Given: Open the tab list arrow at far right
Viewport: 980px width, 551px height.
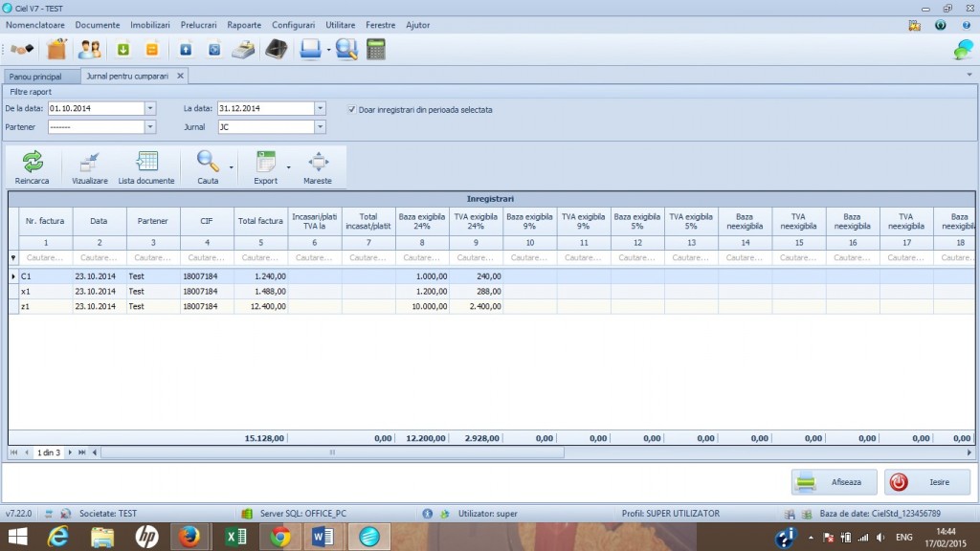Looking at the screenshot, I should point(969,75).
